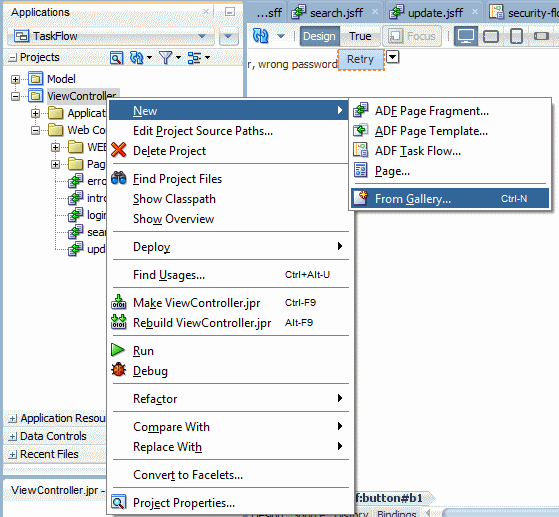Click the red Debug bug icon
This screenshot has width=559, height=517.
point(119,370)
